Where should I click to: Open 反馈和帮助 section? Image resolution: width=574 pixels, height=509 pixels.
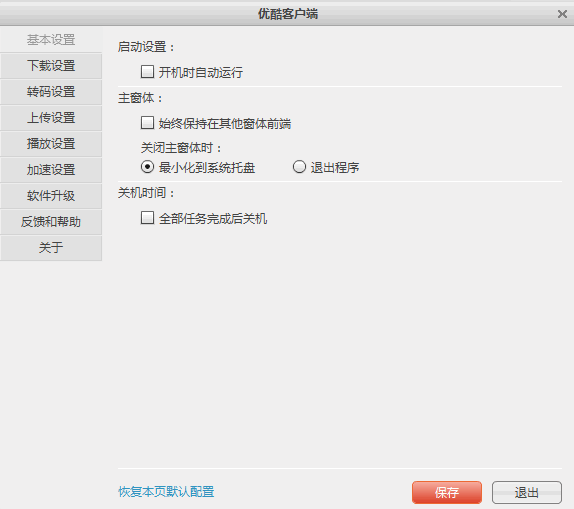coord(51,222)
